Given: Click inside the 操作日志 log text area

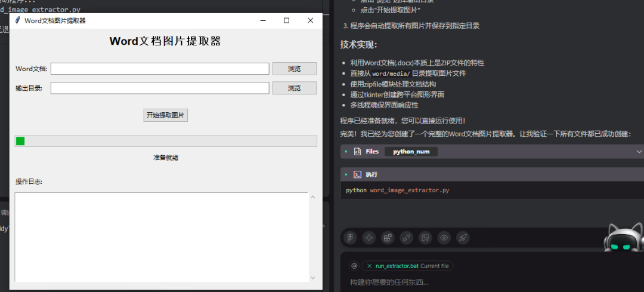Looking at the screenshot, I should click(x=162, y=237).
